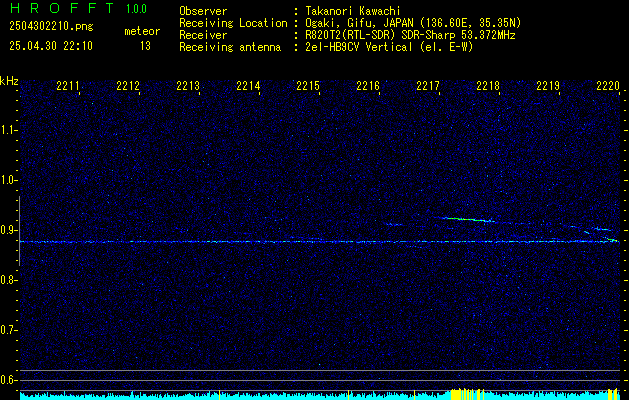
Task: Click the 2217 time marker
Action: 428,85
